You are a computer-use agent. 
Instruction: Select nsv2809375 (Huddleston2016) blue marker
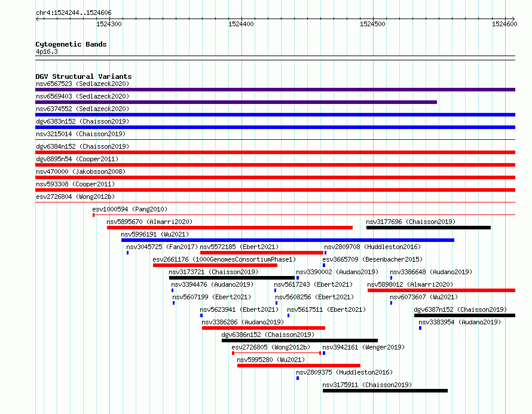[298, 378]
